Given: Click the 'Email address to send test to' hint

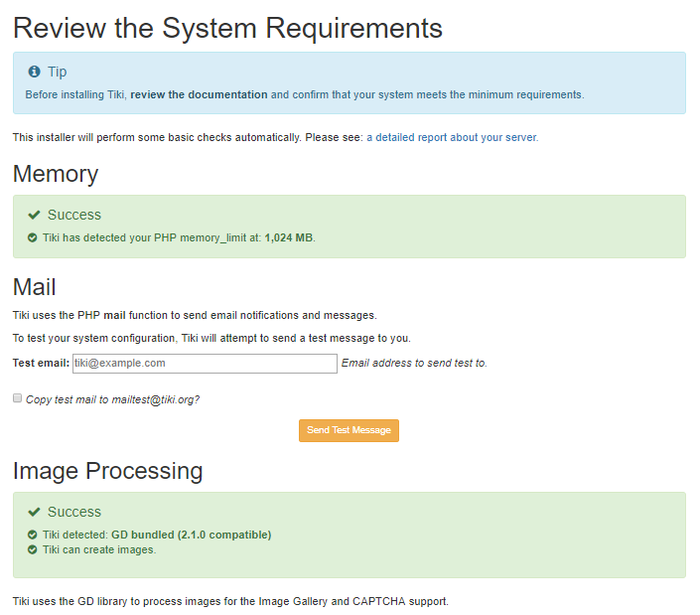Looking at the screenshot, I should 414,364.
